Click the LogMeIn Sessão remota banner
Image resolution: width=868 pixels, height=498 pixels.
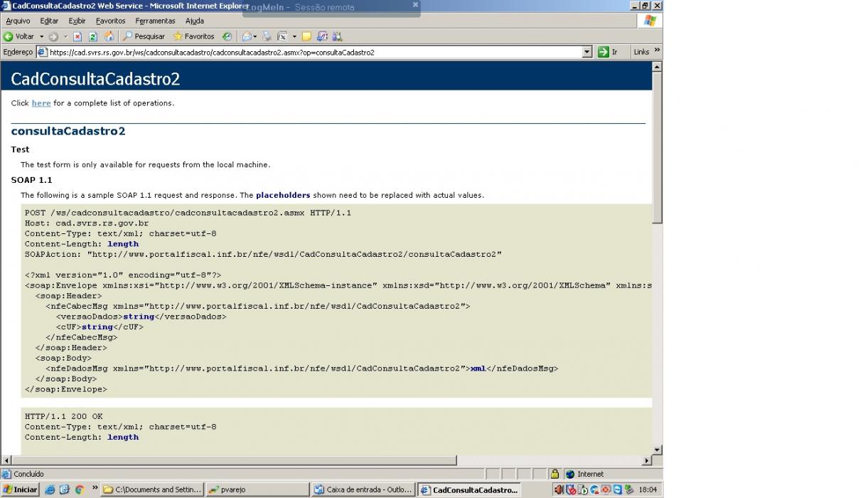tap(331, 8)
